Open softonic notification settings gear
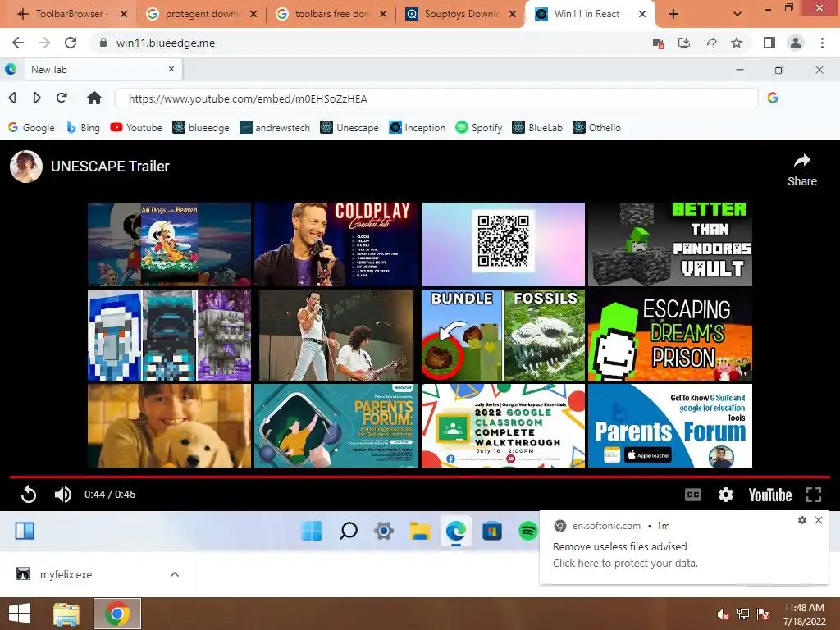 click(x=802, y=520)
